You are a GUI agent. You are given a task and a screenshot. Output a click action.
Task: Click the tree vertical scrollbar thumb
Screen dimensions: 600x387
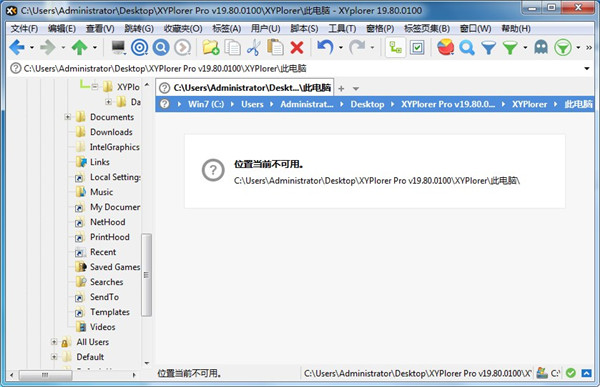point(146,275)
